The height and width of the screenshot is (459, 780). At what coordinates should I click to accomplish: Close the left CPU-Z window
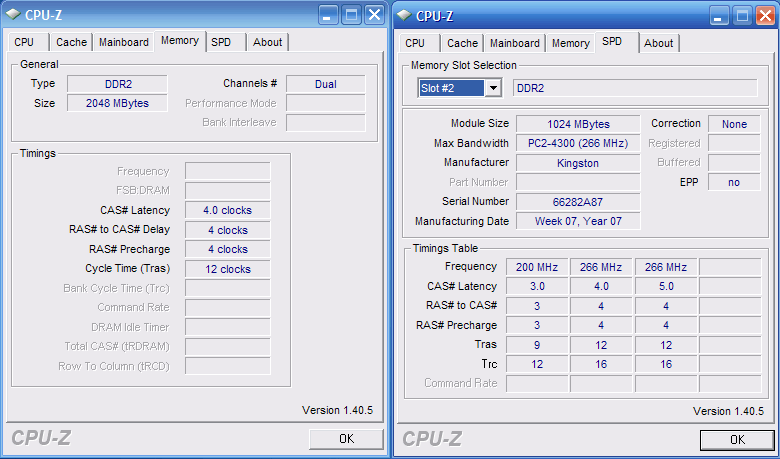coord(374,15)
